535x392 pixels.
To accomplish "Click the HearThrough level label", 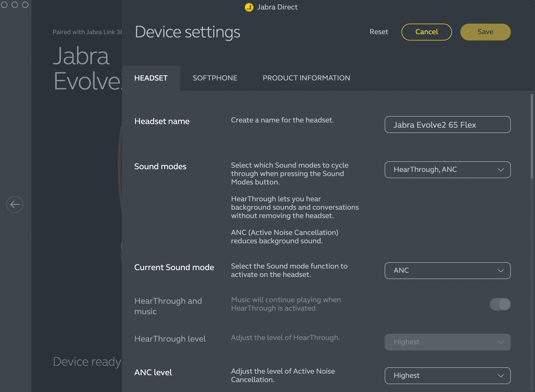I will coord(170,339).
